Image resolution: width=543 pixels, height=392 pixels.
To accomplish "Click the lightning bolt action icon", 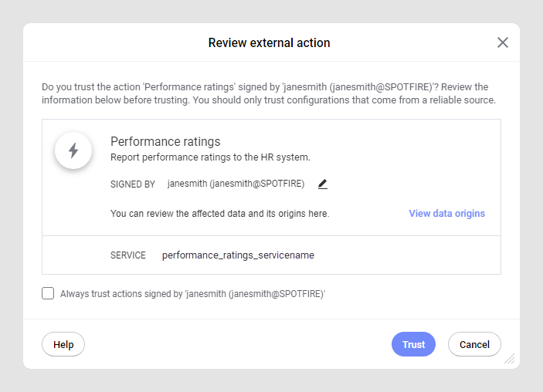I will click(73, 150).
